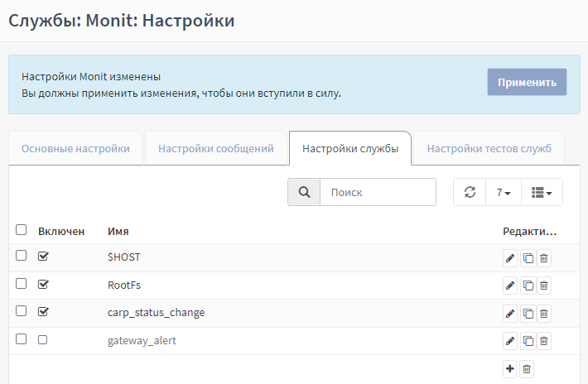Delete selected services using bottom trash icon
The image size is (588, 384).
tap(528, 369)
